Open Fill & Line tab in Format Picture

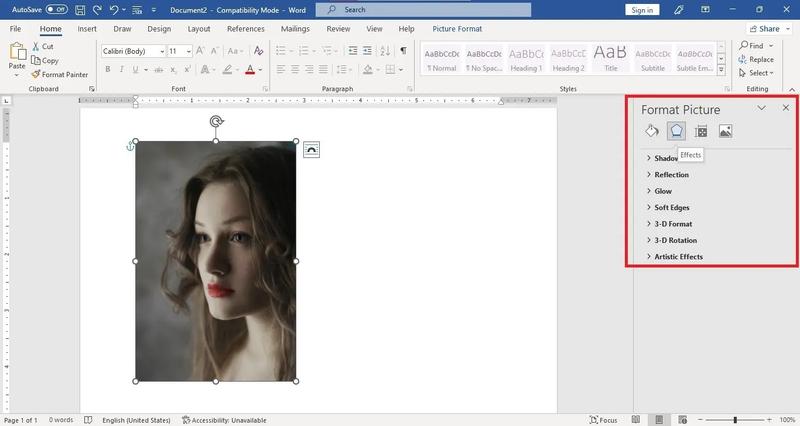pos(652,131)
